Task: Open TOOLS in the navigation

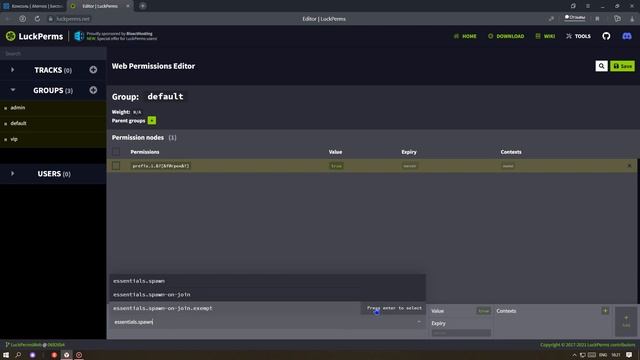Action: [x=578, y=36]
